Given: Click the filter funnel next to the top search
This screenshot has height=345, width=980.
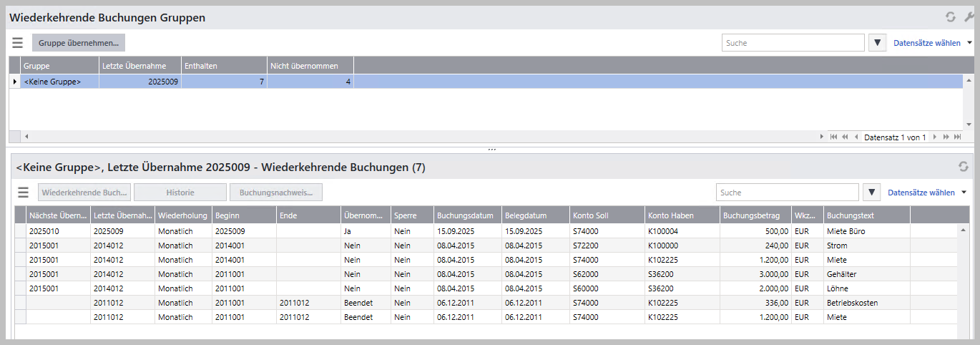Looking at the screenshot, I should [x=878, y=43].
